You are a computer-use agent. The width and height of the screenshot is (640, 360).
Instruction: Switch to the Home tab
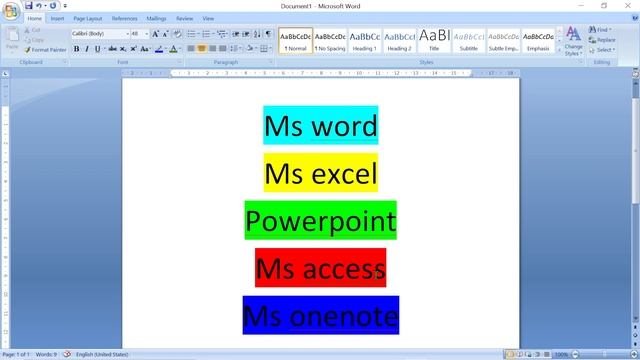click(x=34, y=19)
